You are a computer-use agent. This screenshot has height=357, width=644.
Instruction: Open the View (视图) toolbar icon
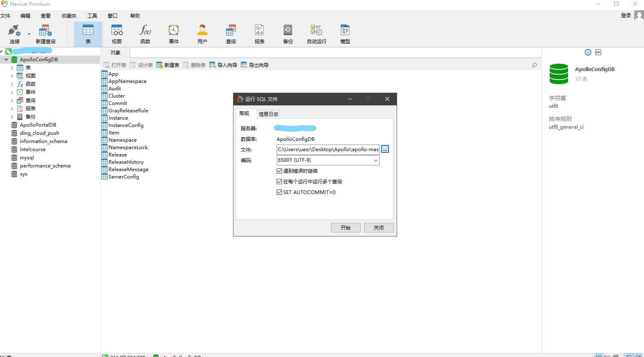(117, 34)
